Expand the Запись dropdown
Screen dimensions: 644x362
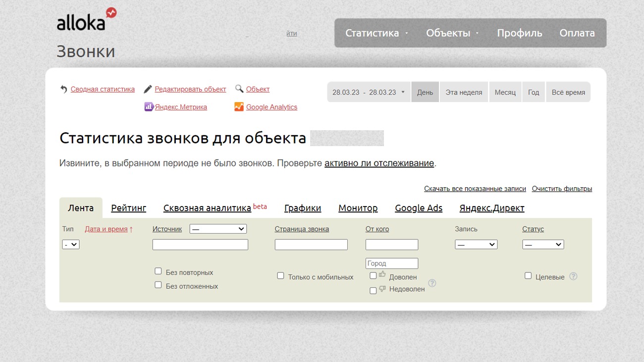(x=476, y=244)
